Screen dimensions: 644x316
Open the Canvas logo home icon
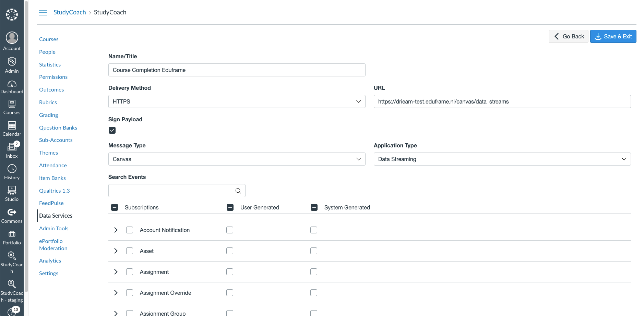pos(12,14)
